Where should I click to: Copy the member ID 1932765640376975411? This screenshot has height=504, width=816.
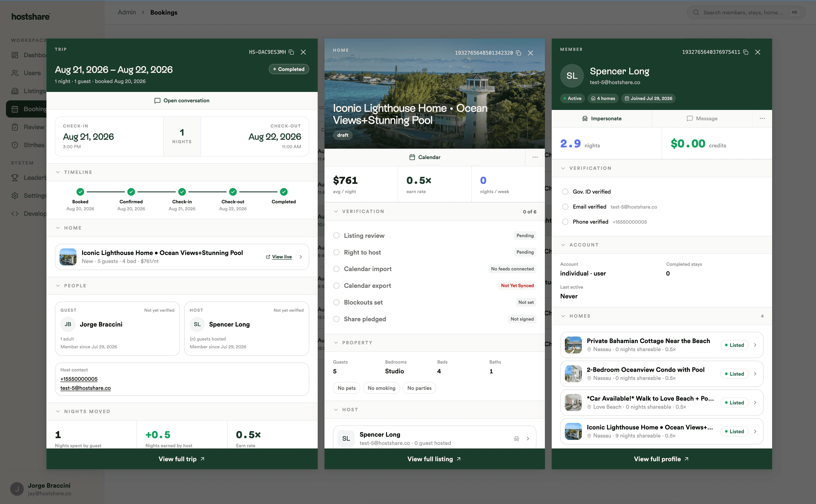click(x=746, y=52)
